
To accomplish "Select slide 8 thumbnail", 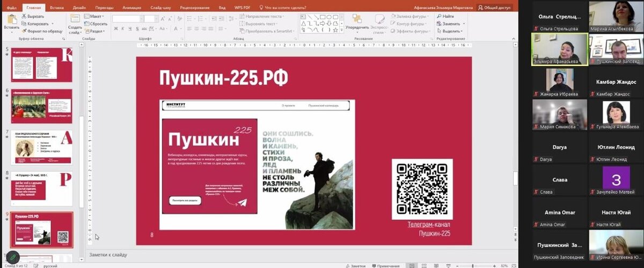I will pos(42,189).
